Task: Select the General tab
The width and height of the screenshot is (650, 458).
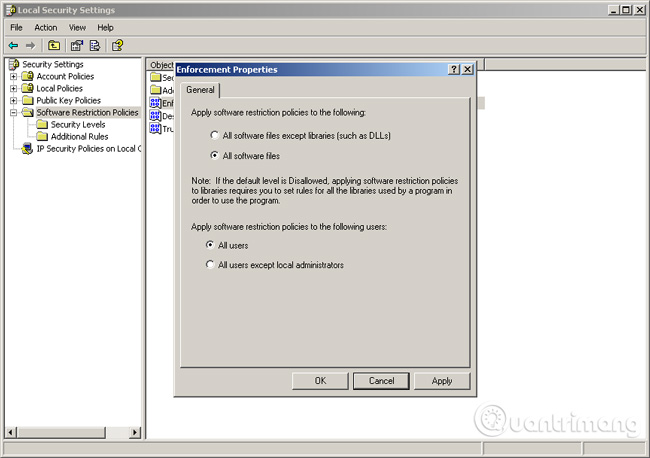Action: click(x=200, y=90)
